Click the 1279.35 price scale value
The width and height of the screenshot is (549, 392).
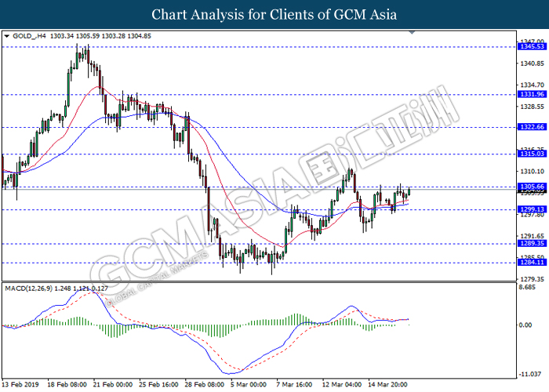click(x=533, y=279)
